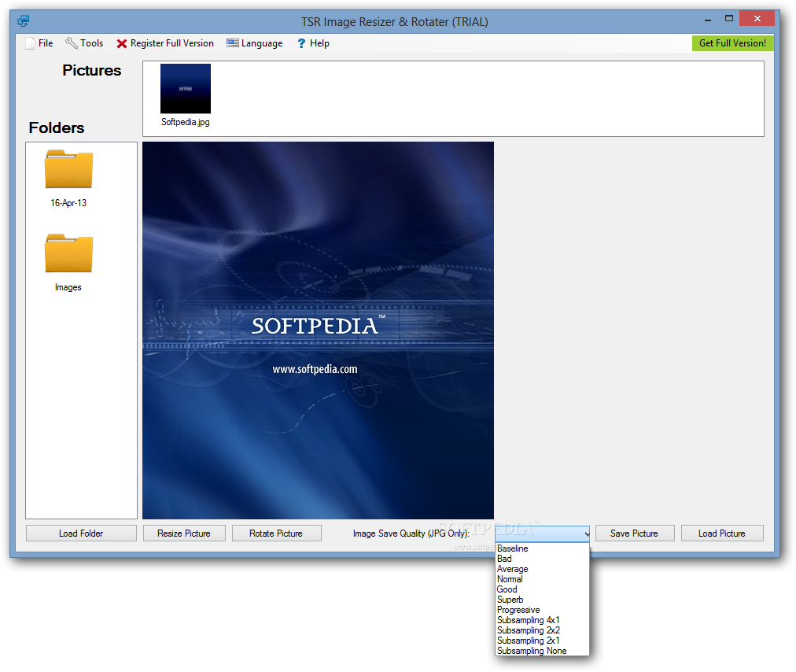796x672 pixels.
Task: Open the 16-Apr-13 folder icon
Action: tap(68, 169)
